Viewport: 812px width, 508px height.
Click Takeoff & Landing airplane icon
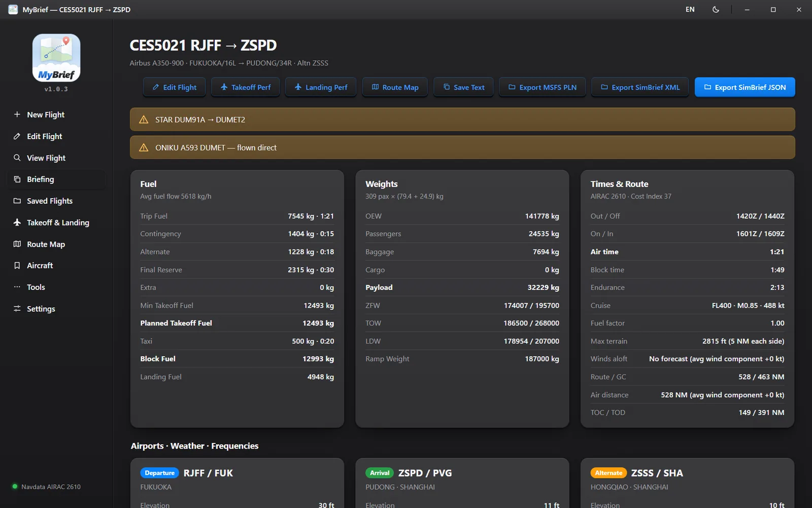click(17, 223)
